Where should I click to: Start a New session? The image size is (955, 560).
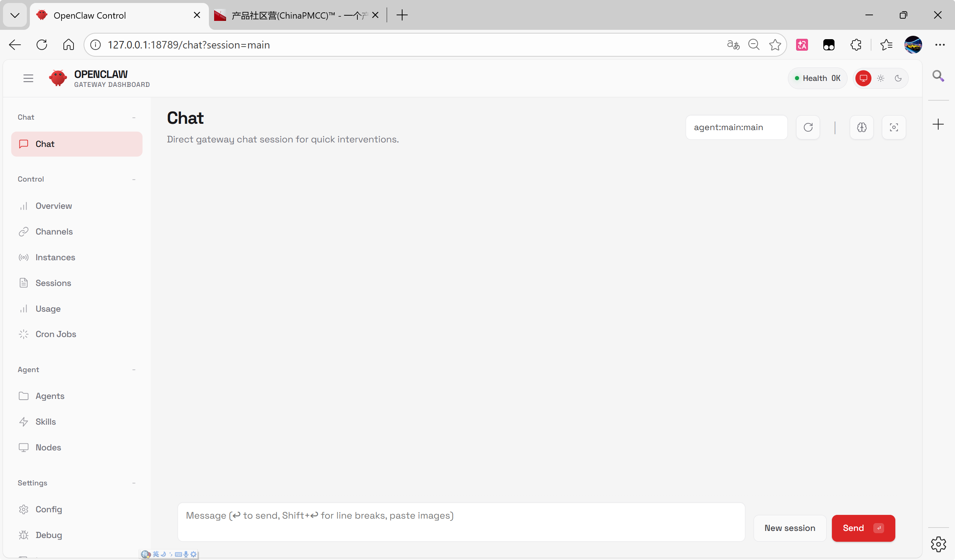(789, 528)
